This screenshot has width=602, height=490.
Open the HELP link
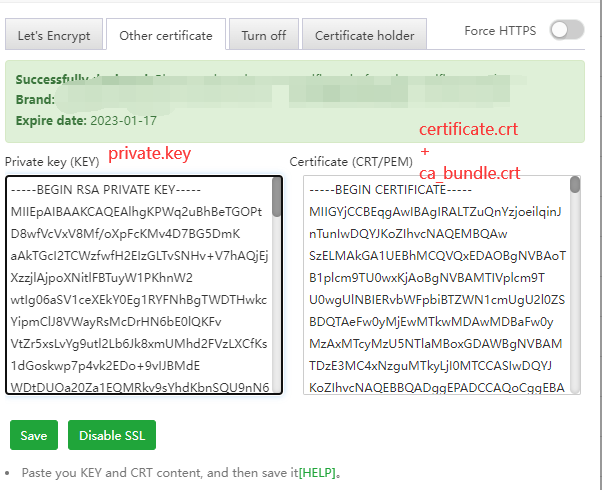(317, 472)
